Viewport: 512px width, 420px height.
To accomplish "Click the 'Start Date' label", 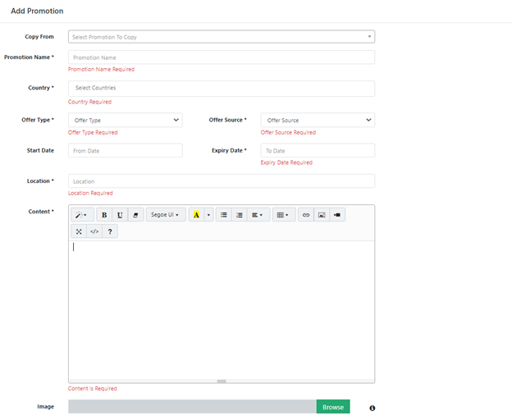I will [x=40, y=150].
